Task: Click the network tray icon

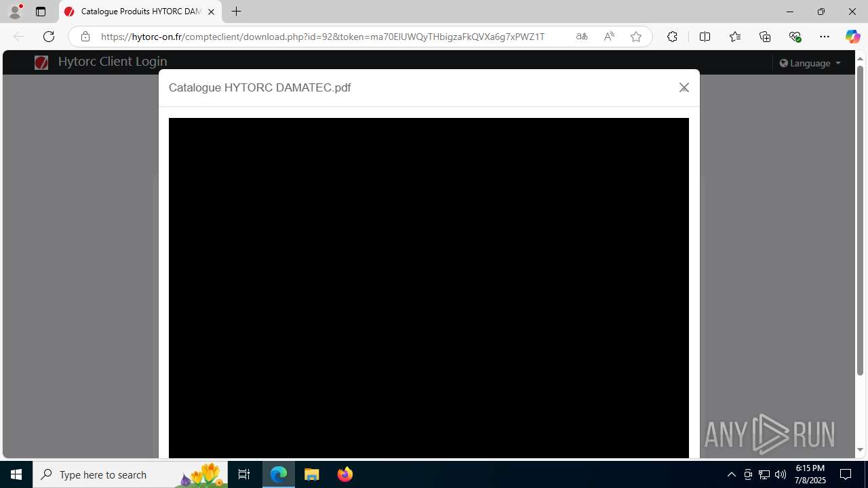Action: click(764, 474)
